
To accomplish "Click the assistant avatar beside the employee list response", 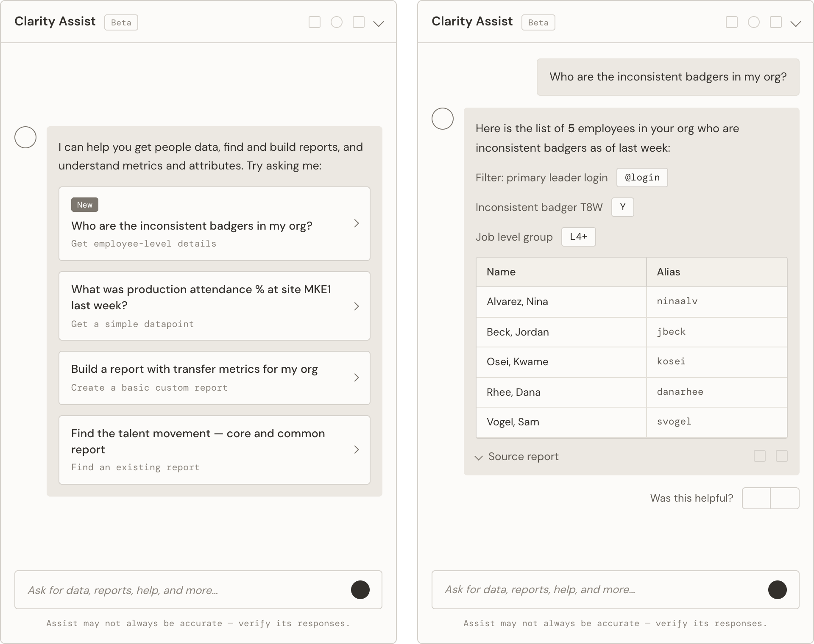I will tap(443, 119).
